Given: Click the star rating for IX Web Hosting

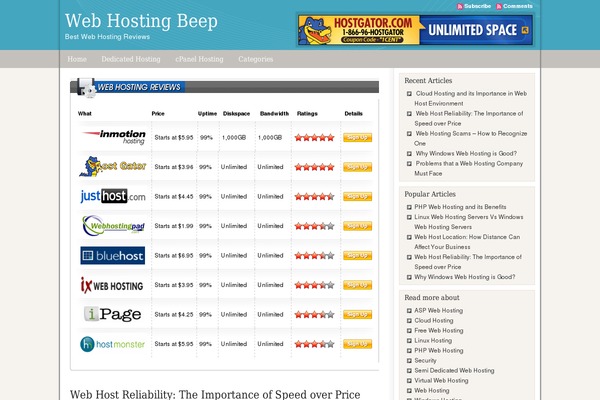Looking at the screenshot, I should 314,285.
